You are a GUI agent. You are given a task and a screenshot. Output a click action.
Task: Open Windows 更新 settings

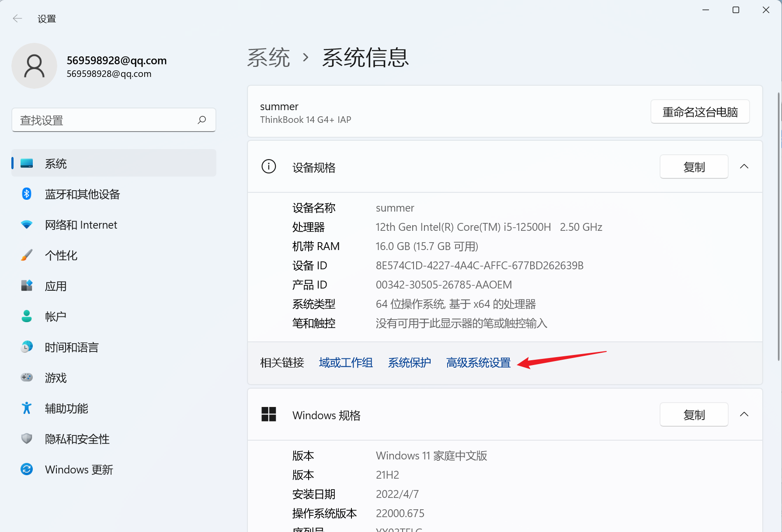pos(114,469)
